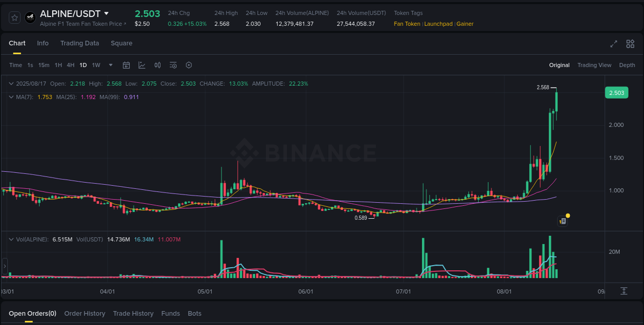Open the grid layout icon near fullscreen
Image resolution: width=644 pixels, height=325 pixels.
tap(630, 44)
